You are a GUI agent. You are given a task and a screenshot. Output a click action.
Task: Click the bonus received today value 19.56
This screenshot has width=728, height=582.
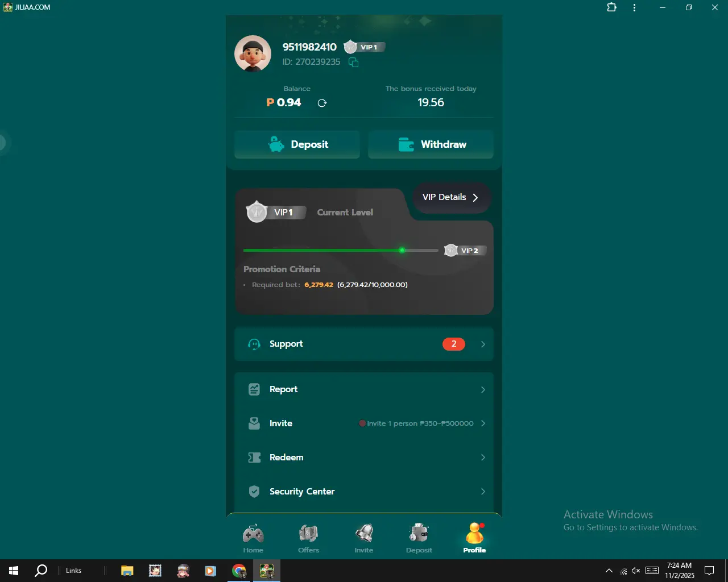(x=431, y=103)
